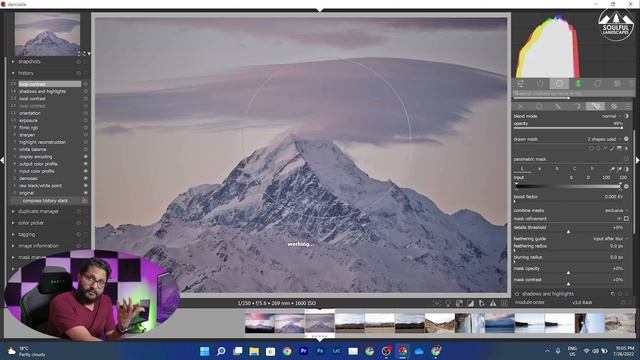Select drawn and parametric mask icon
Screen dimensions: 640x360
point(596,106)
